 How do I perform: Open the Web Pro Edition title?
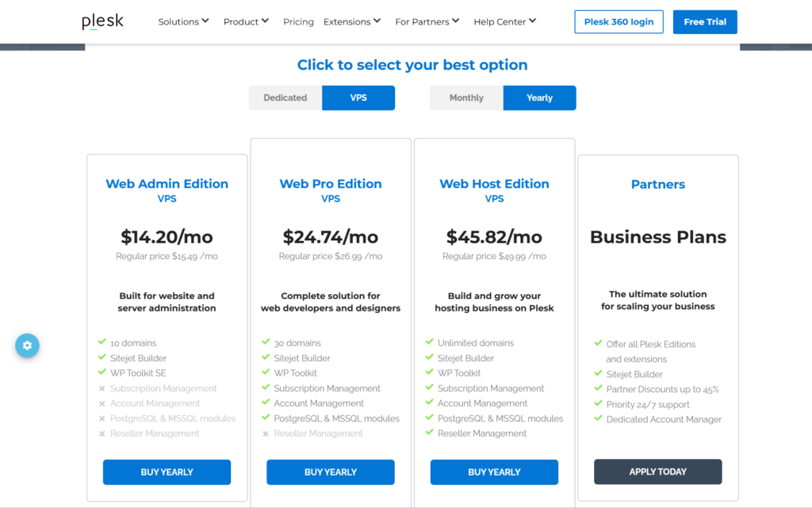click(331, 184)
